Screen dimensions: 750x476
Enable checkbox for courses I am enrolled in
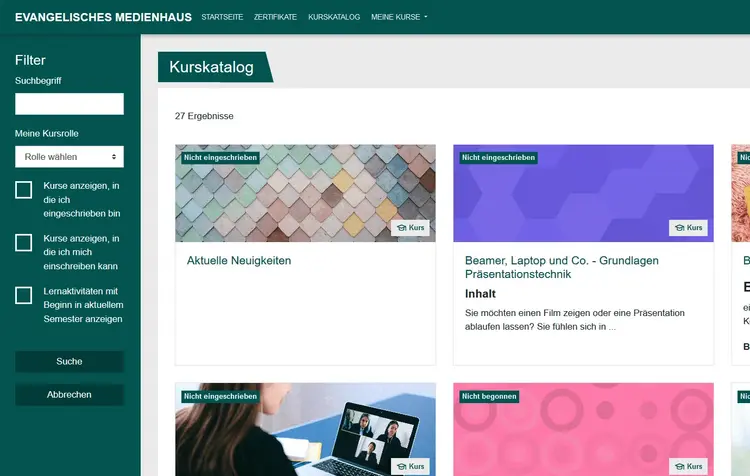[x=24, y=190]
